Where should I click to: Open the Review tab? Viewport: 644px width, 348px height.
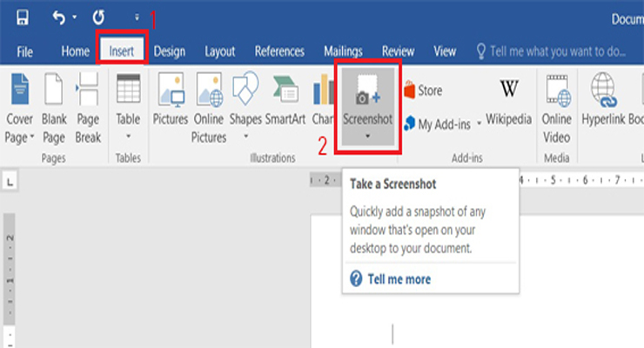click(398, 51)
